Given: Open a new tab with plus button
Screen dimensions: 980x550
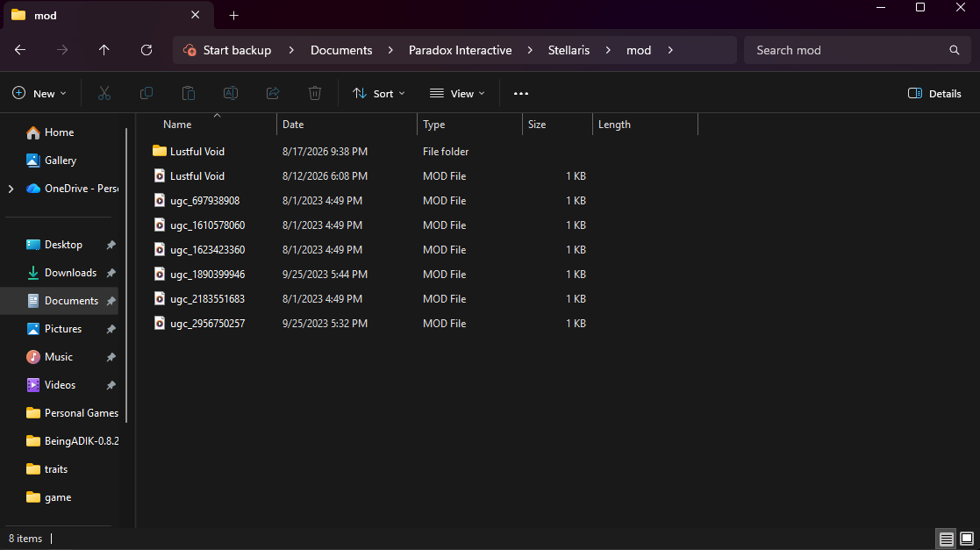Looking at the screenshot, I should (233, 16).
